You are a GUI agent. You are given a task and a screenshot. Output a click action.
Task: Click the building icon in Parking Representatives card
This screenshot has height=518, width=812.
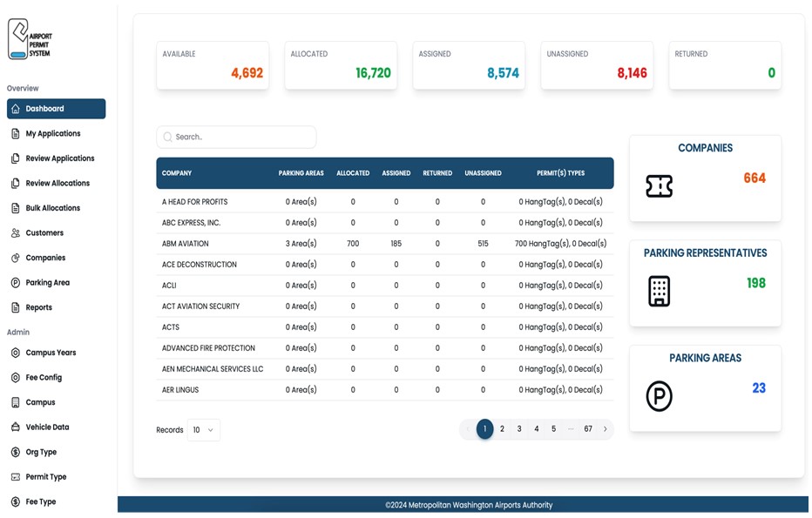pos(659,291)
